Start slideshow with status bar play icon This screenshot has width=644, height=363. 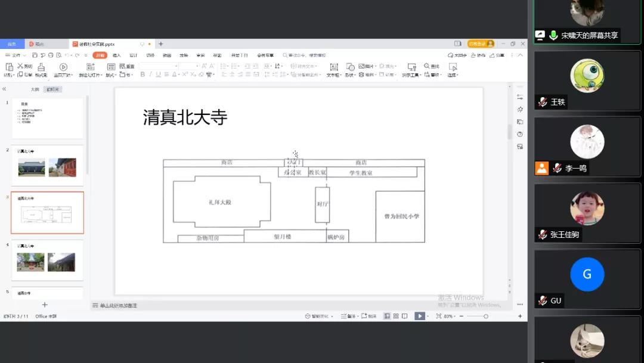[420, 316]
